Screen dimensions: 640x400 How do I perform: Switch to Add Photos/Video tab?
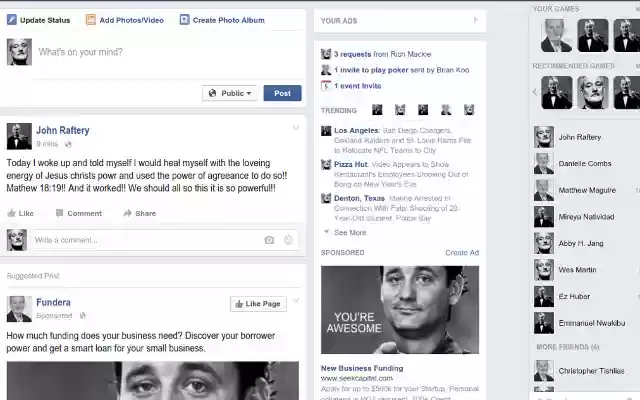125,20
